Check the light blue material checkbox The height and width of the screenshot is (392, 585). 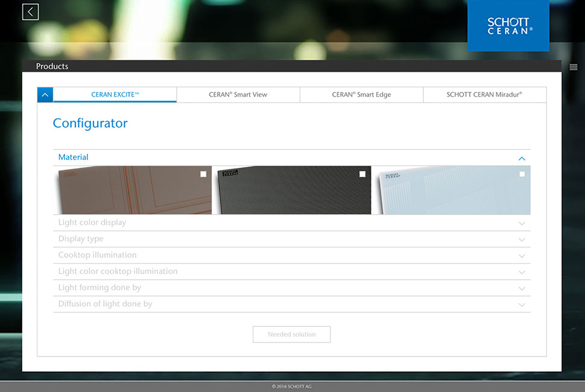522,174
